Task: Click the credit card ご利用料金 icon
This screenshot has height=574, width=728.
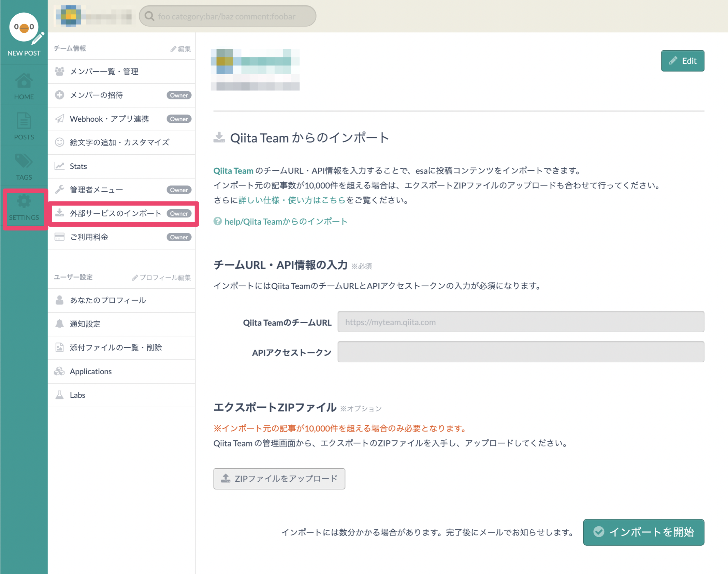Action: point(60,237)
